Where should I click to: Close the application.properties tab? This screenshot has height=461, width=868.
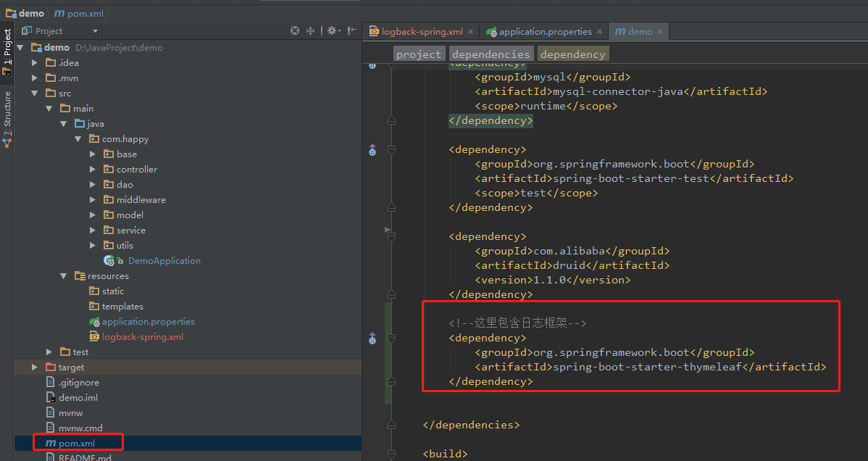point(599,32)
